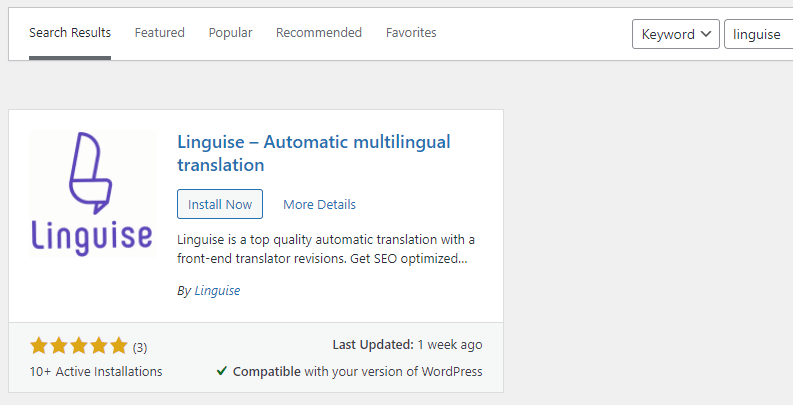Click the Linguise plugin description text
This screenshot has height=405, width=793.
click(326, 249)
